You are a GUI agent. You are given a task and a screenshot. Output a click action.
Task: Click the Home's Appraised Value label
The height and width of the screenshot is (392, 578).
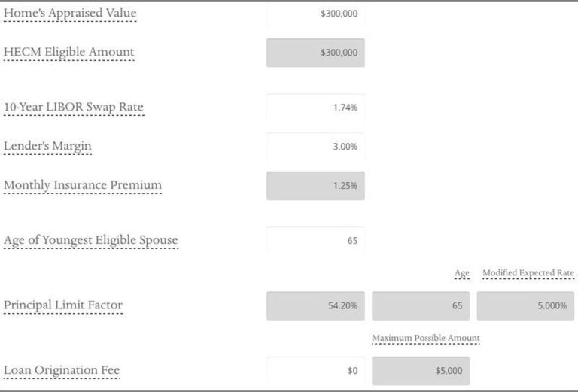70,14
